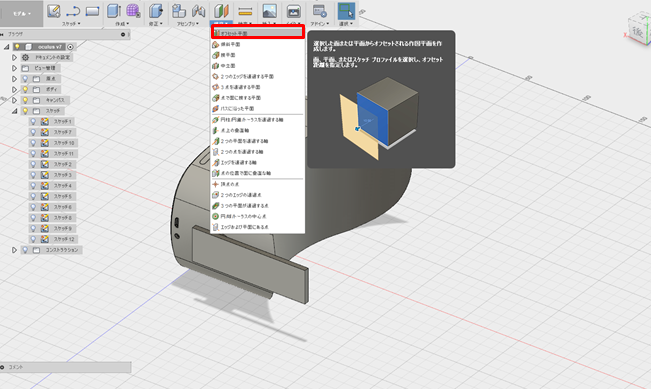Screen dimensions: 651x389
Task: Click the sketch icon of スケッチ4
Action: pos(44,186)
